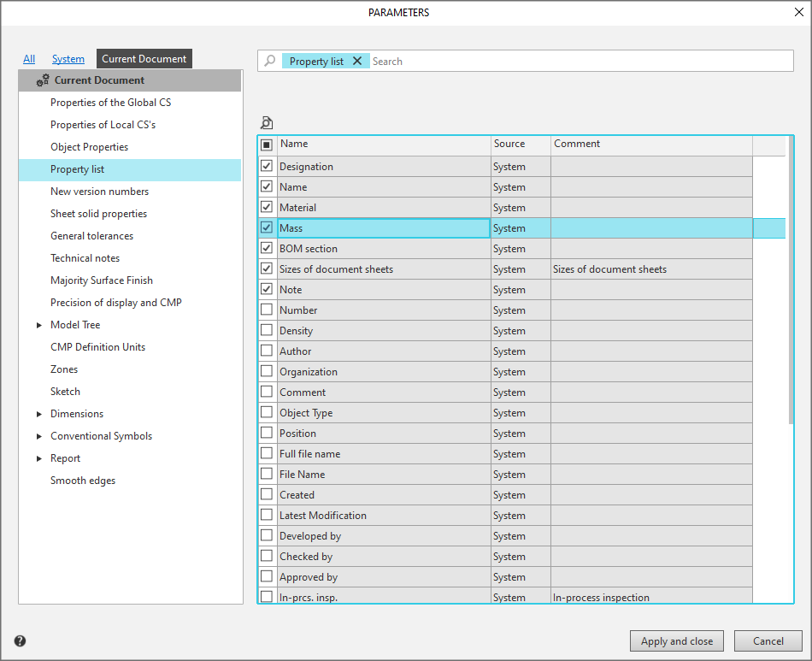This screenshot has height=661, width=812.
Task: Click the search magnifier icon
Action: tap(270, 61)
